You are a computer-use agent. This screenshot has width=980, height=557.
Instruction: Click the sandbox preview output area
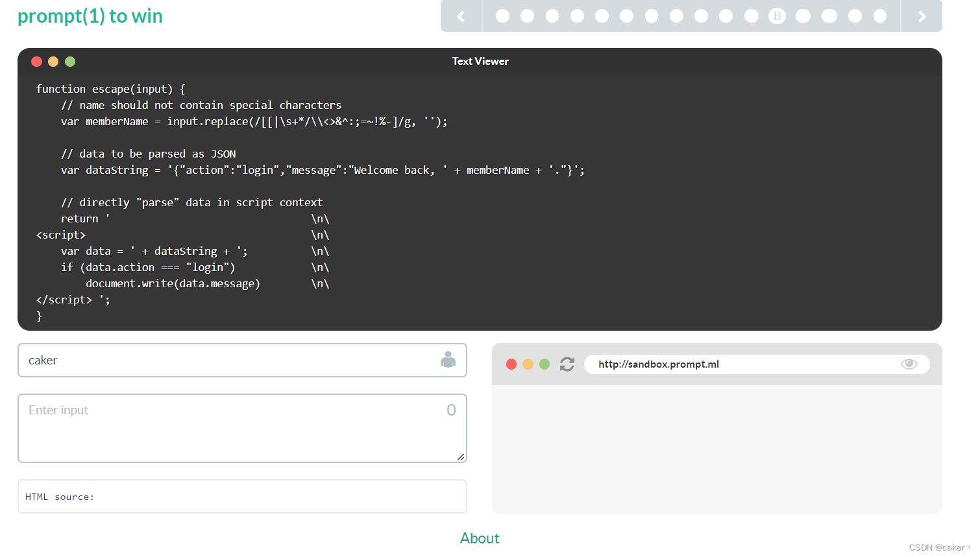[717, 449]
